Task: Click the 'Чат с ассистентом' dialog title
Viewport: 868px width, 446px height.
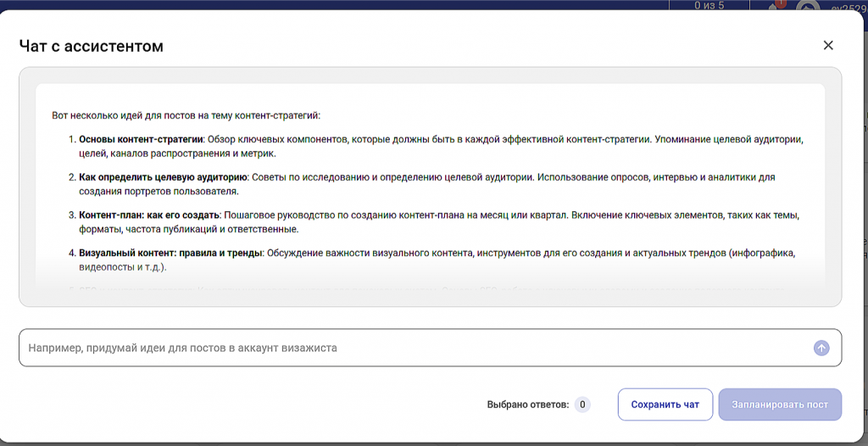Action: pos(91,46)
